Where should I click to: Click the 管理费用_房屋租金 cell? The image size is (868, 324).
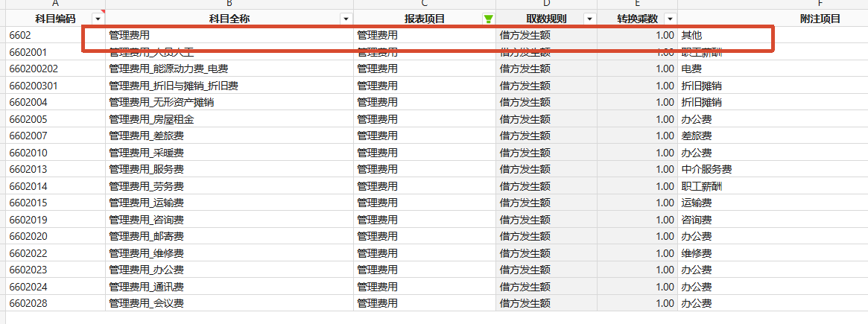[229, 119]
